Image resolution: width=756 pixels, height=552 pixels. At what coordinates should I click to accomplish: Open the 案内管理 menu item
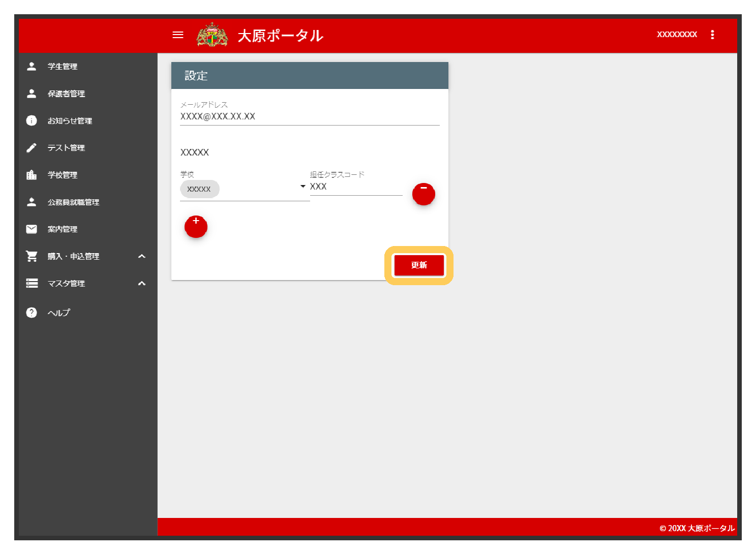coord(88,229)
